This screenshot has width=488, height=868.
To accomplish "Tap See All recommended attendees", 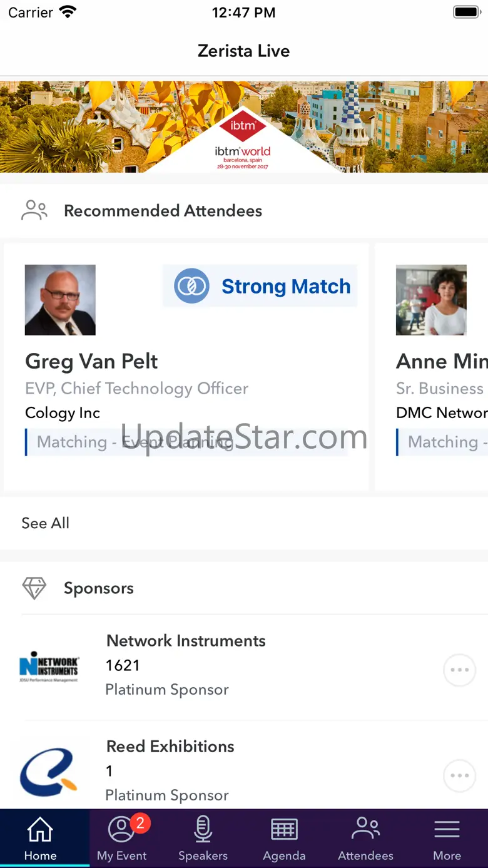I will [x=46, y=523].
